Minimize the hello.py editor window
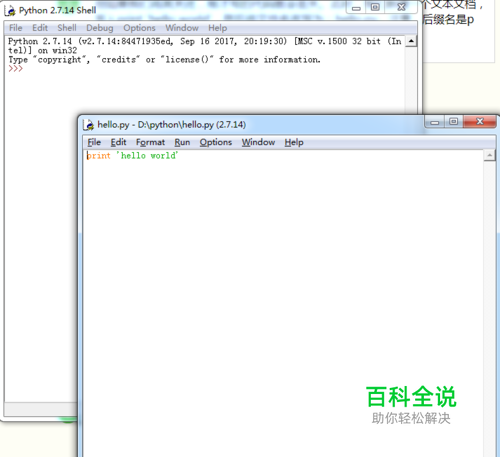 (434, 122)
